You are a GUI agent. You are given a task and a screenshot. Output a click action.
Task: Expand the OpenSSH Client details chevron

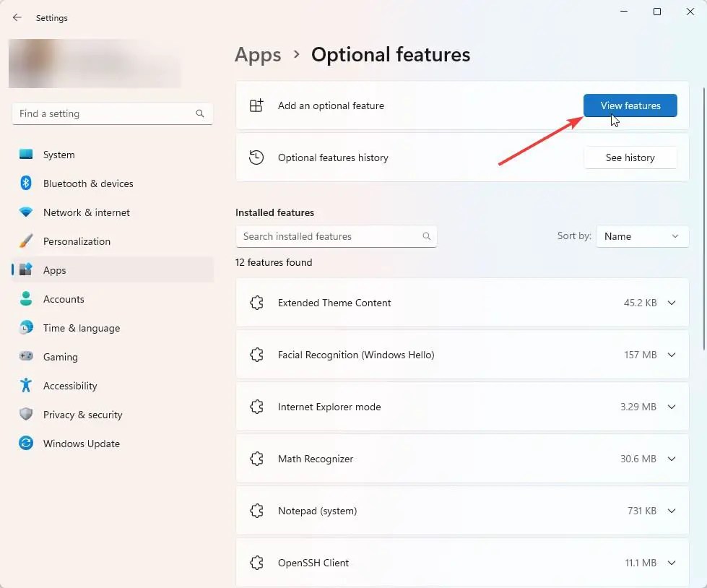click(x=672, y=563)
